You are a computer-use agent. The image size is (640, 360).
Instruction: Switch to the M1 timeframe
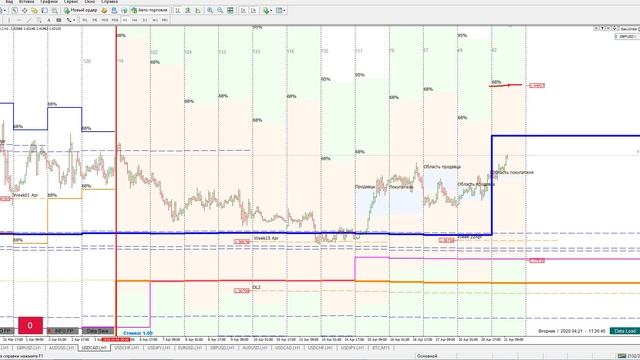[85, 20]
